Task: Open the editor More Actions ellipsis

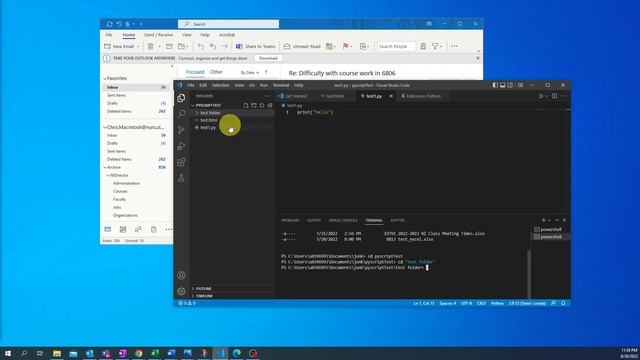Action: pyautogui.click(x=563, y=96)
